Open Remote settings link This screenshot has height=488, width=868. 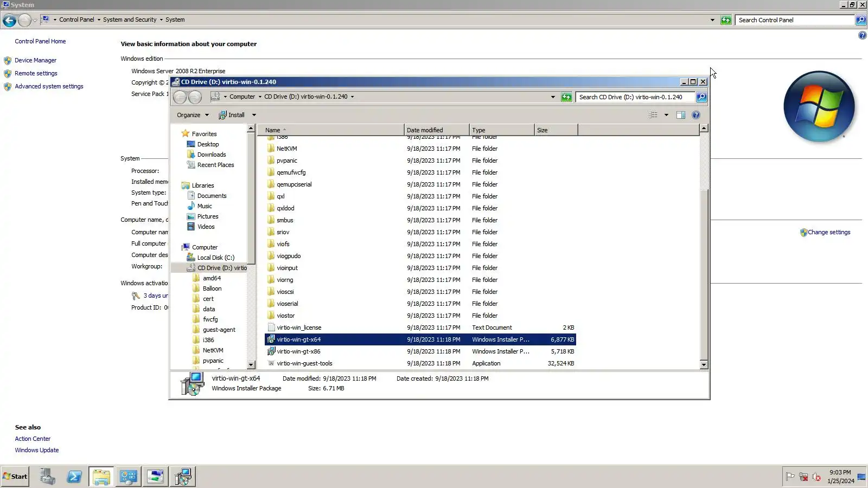(x=36, y=73)
